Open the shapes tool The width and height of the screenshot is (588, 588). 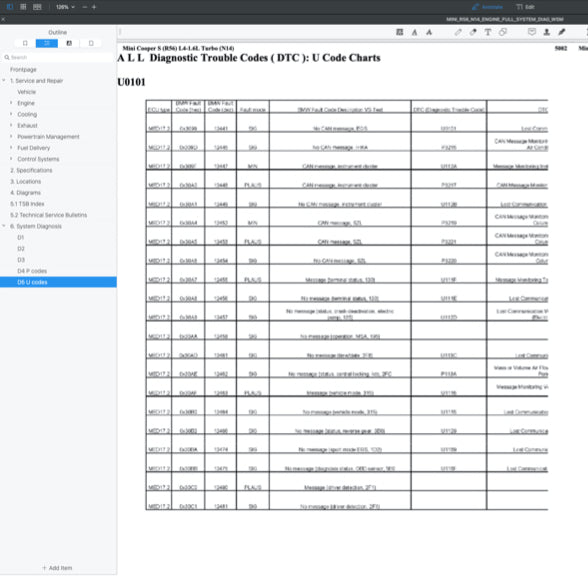(502, 32)
